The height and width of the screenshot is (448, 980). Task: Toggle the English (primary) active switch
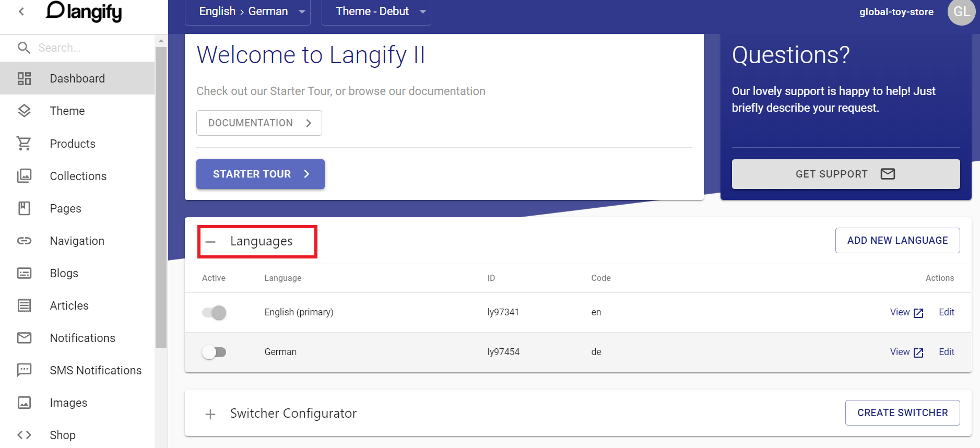click(x=214, y=312)
